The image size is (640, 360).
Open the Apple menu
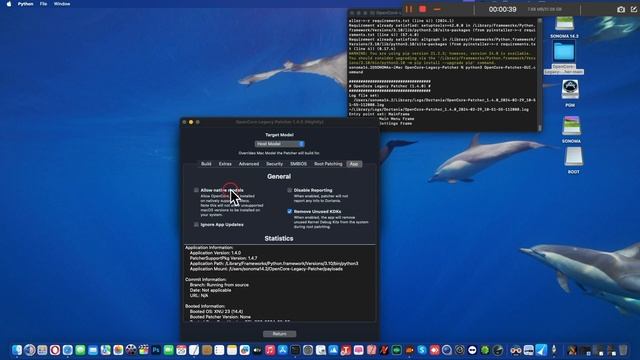(9, 4)
